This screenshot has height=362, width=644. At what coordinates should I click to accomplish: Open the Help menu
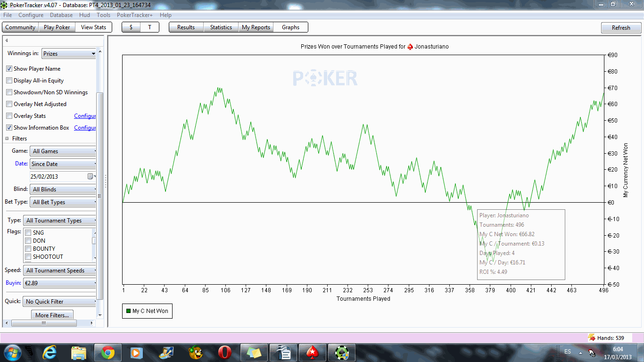165,15
